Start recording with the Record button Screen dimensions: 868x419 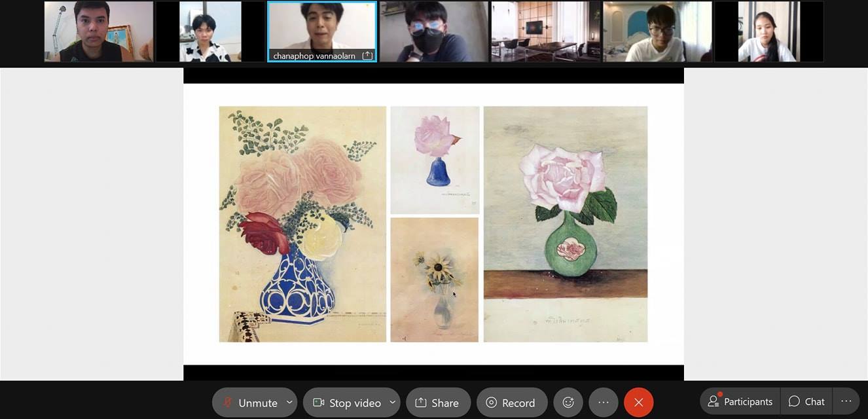point(511,403)
